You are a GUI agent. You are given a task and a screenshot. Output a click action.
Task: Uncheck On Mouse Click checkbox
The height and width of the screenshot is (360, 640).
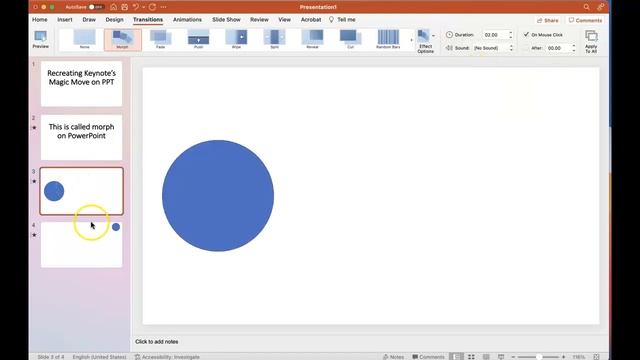click(x=526, y=35)
